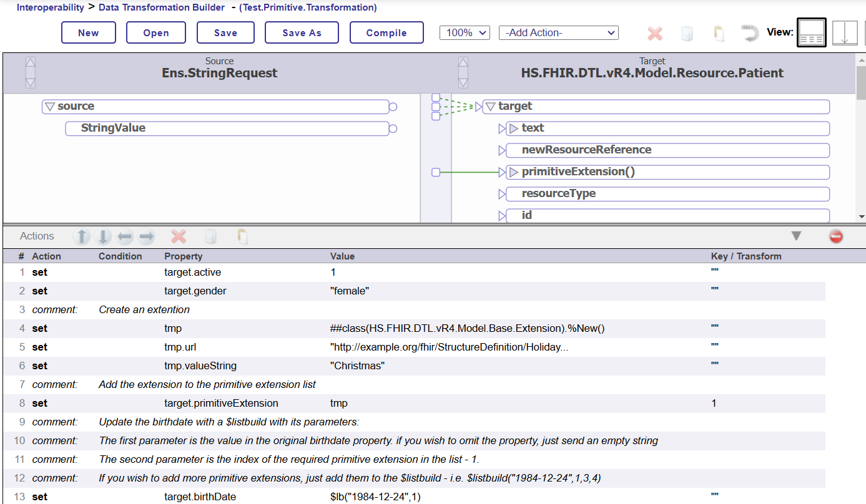Click connector circle next to StringValue
The width and height of the screenshot is (866, 504).
(x=393, y=129)
